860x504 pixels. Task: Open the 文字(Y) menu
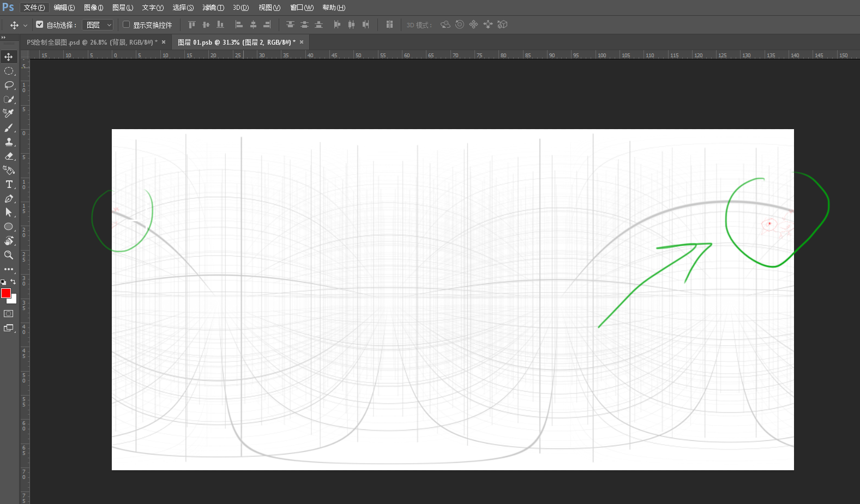click(153, 8)
